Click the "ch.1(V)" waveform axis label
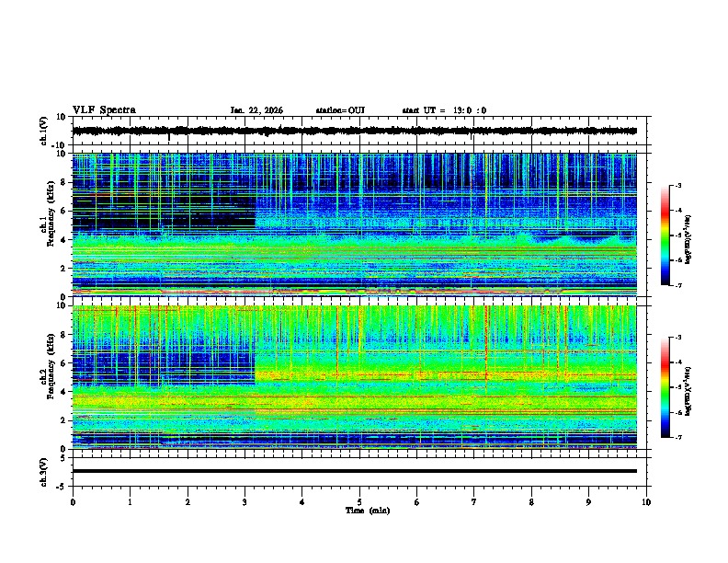Image resolution: width=728 pixels, height=563 pixels. coord(43,131)
